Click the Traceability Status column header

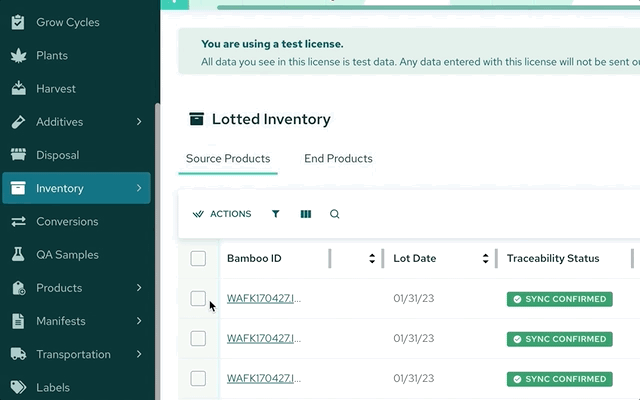[553, 258]
